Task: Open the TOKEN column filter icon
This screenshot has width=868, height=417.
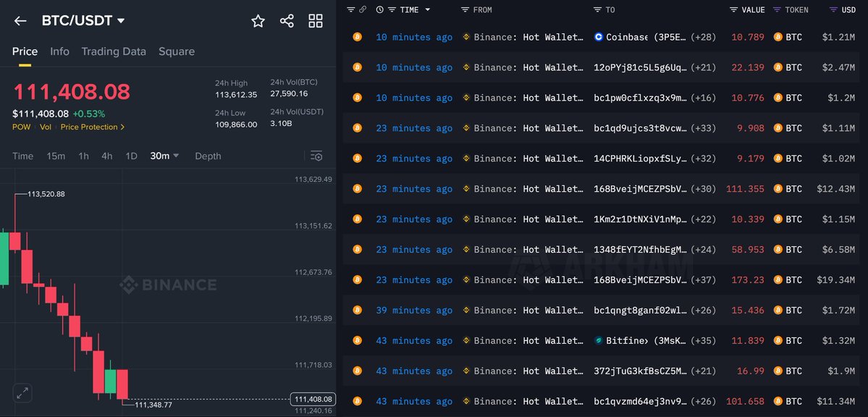Action: pos(778,9)
